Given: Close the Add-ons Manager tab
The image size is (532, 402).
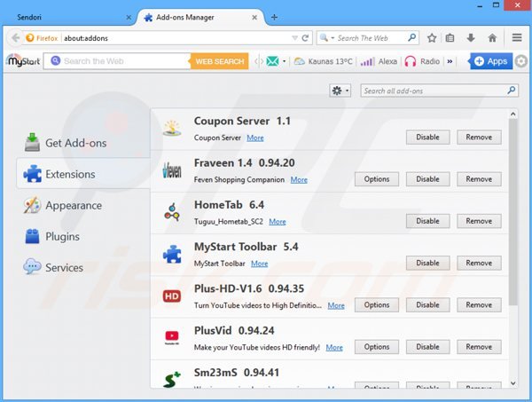Looking at the screenshot, I should (x=254, y=17).
